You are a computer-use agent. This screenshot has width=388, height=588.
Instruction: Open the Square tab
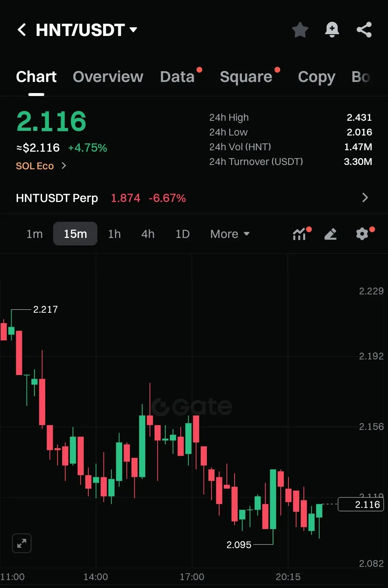tap(246, 77)
